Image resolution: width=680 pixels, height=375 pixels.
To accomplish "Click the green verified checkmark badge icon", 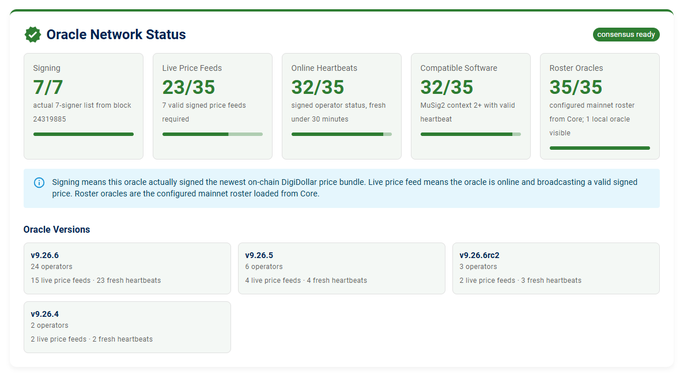I will pos(33,35).
